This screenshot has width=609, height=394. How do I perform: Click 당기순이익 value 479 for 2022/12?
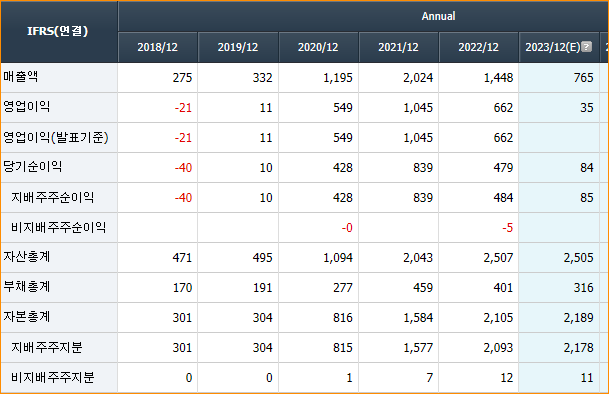pyautogui.click(x=503, y=168)
